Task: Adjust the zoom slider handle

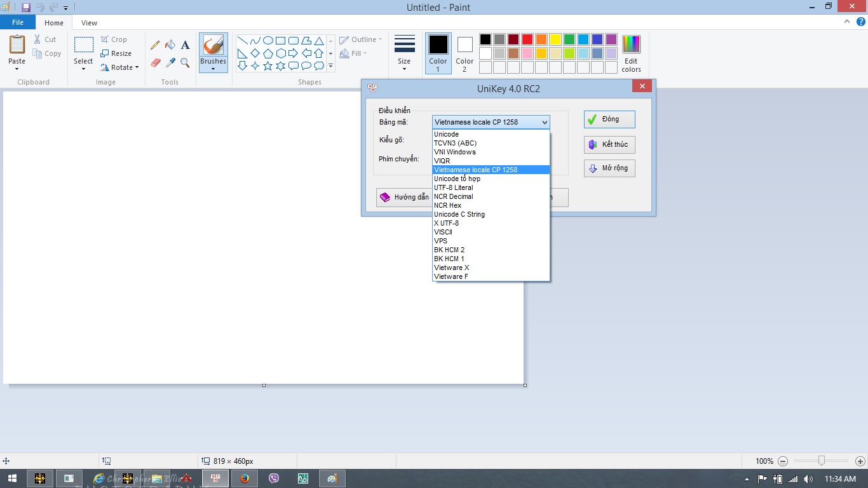Action: 822,461
